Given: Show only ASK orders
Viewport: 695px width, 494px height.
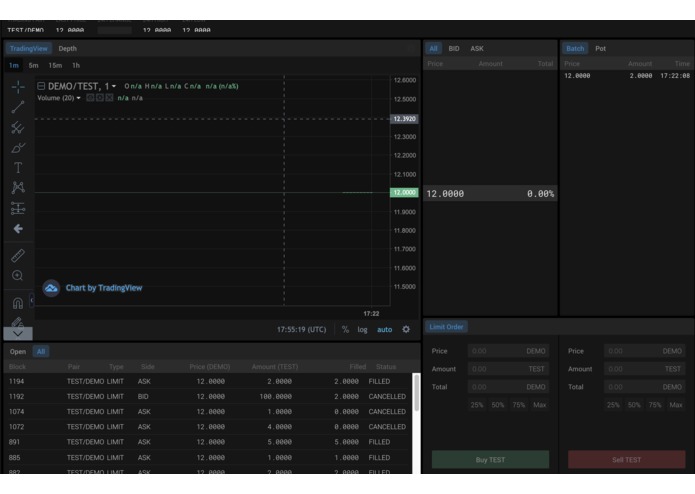Looking at the screenshot, I should [x=477, y=48].
